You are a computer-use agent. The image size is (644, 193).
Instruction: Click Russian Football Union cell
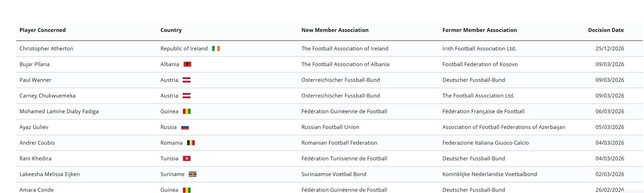pyautogui.click(x=330, y=127)
